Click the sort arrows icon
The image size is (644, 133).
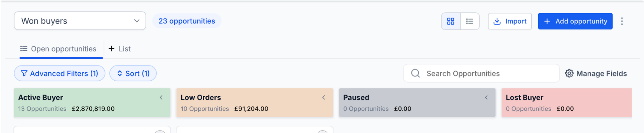click(120, 73)
